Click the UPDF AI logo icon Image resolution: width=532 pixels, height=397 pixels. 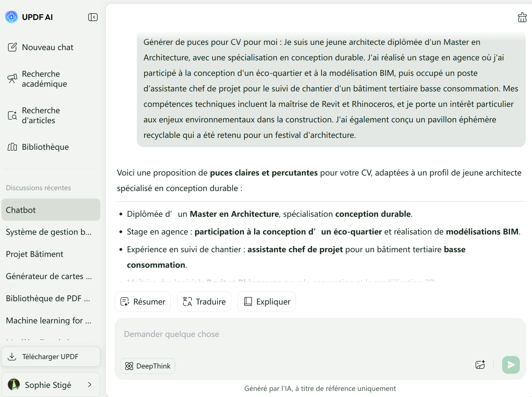(x=11, y=17)
